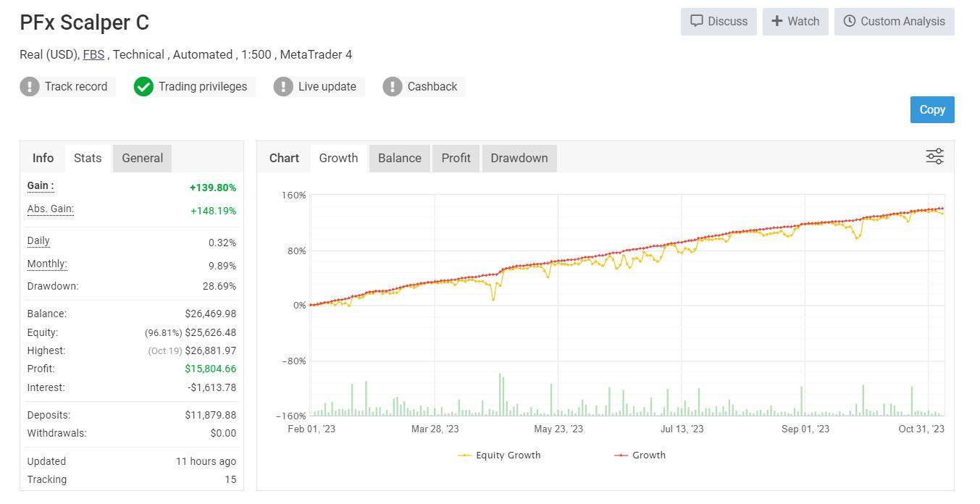Select the Balance chart tab

pos(399,158)
